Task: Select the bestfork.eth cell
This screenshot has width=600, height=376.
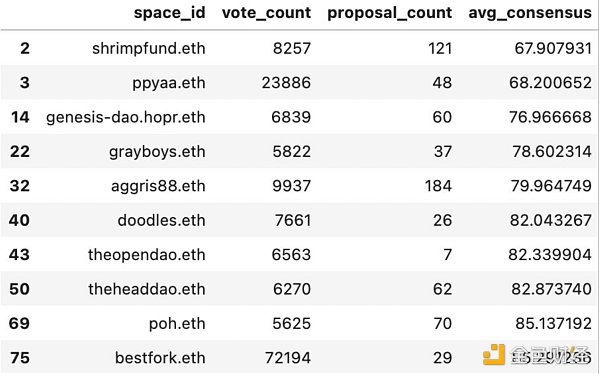Action: click(160, 358)
